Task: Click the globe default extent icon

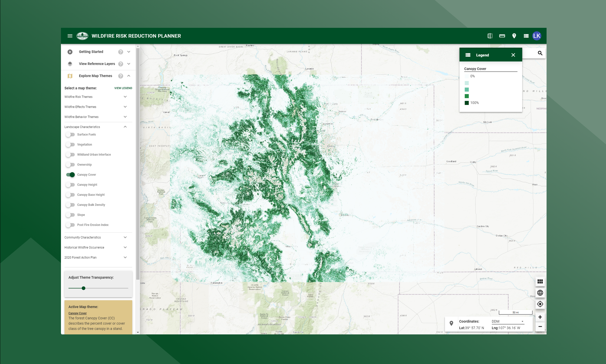Action: 540,293
